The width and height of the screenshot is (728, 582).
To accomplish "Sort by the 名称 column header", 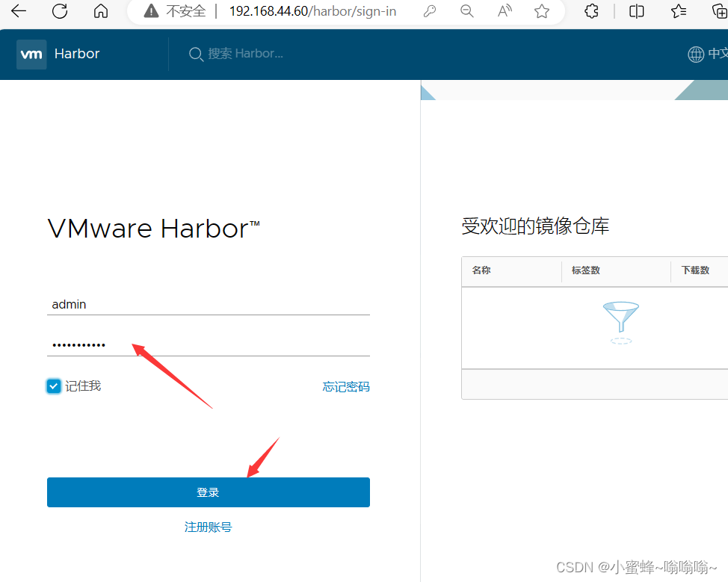I will (481, 270).
